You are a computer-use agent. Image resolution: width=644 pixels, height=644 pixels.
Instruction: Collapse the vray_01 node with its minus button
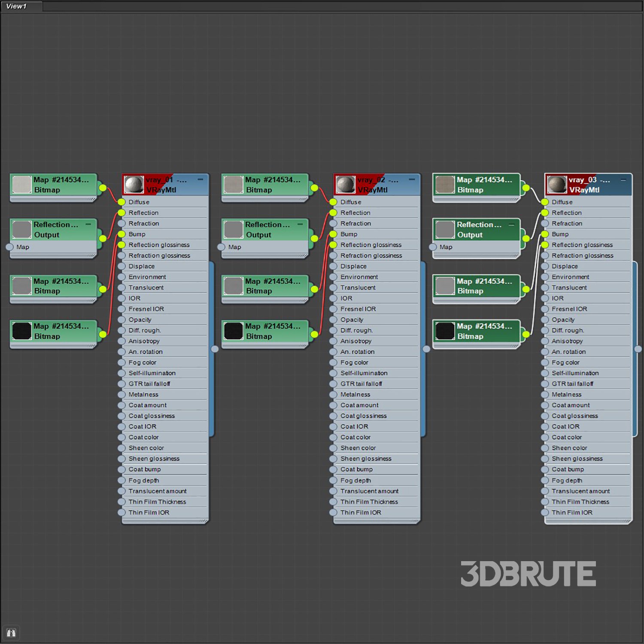pyautogui.click(x=200, y=179)
